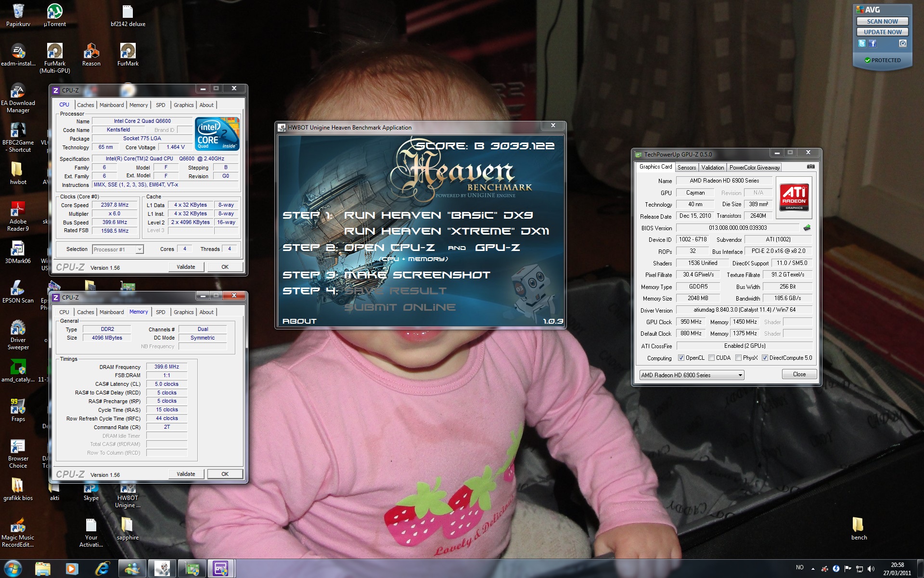Click ABOUT in the Heaven benchmark window
Viewport: 924px width, 578px height.
pos(299,321)
